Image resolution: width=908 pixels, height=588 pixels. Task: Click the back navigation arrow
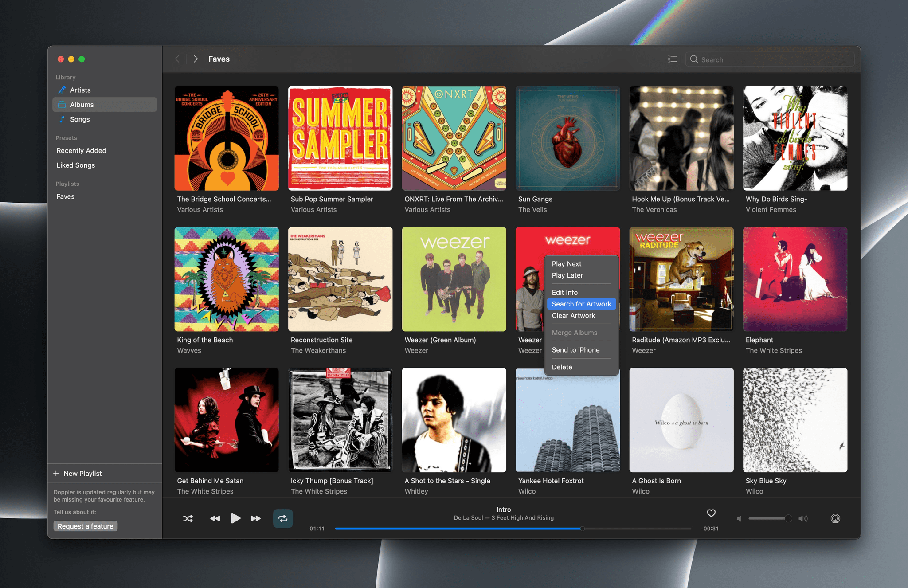tap(177, 59)
